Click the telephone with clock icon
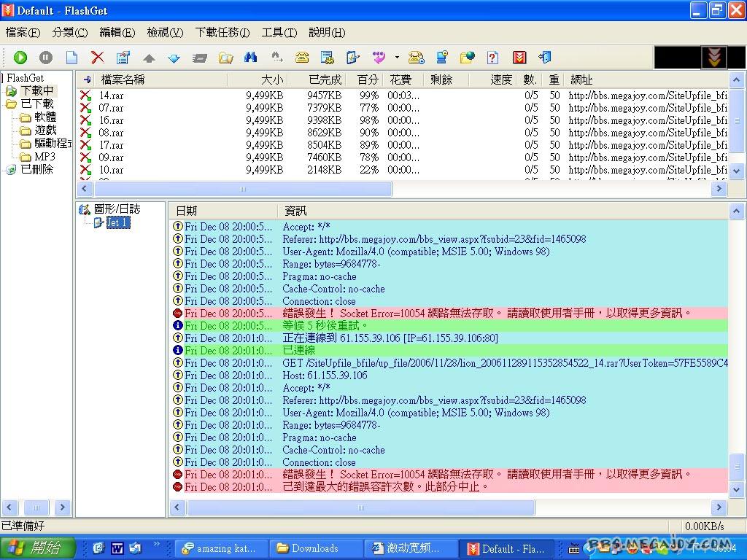 click(417, 58)
